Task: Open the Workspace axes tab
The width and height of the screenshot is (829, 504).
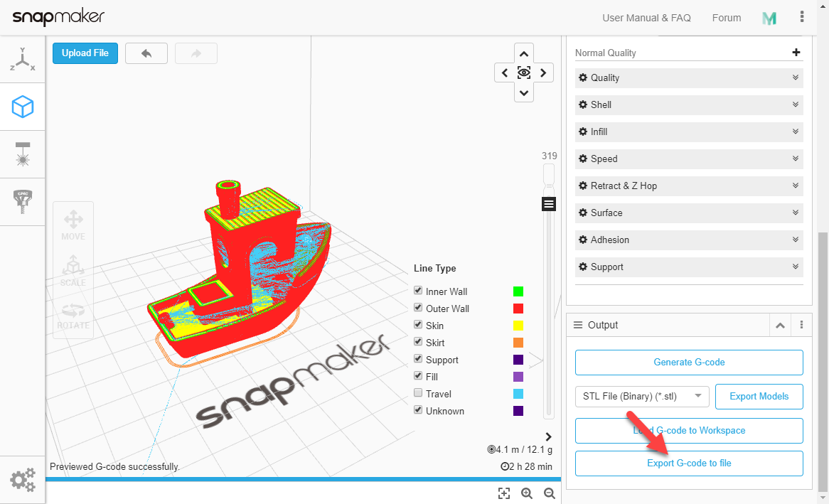Action: click(x=22, y=59)
